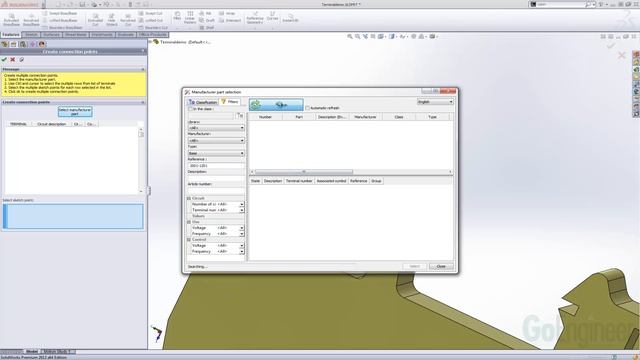
Task: Click the Extruded Cut tool
Action: pos(95,19)
